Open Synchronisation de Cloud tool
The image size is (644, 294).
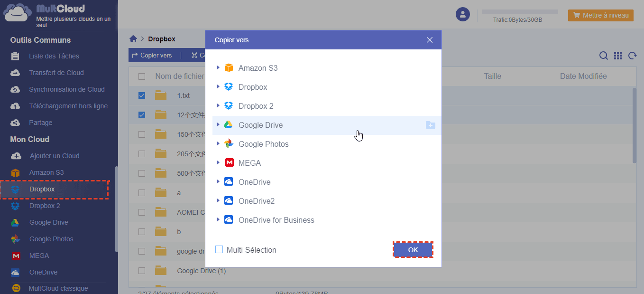[67, 89]
